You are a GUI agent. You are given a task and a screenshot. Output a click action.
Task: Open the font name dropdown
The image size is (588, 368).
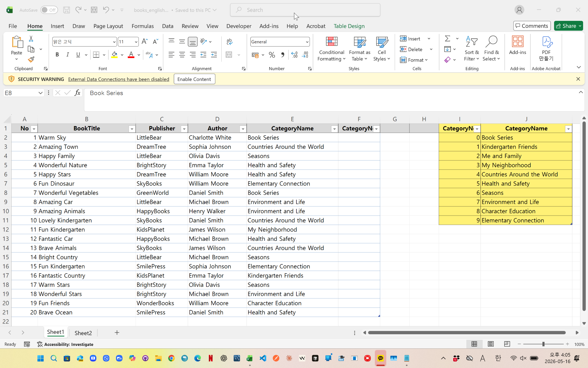pyautogui.click(x=114, y=42)
